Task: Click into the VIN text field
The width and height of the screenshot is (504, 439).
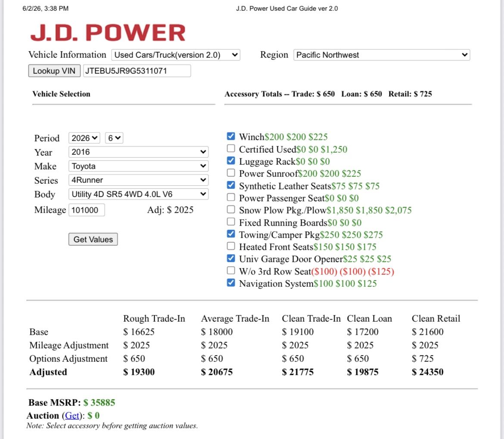Action: coord(137,71)
